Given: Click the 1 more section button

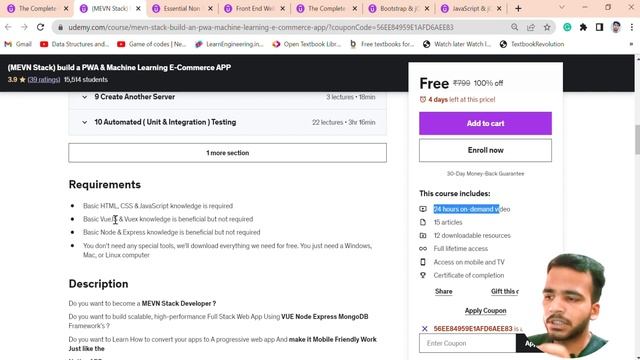Looking at the screenshot, I should click(x=227, y=153).
